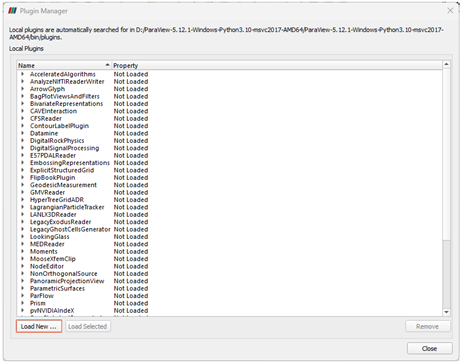Expand the LookingGlass plugin row
The image size is (461, 363).
tap(23, 236)
